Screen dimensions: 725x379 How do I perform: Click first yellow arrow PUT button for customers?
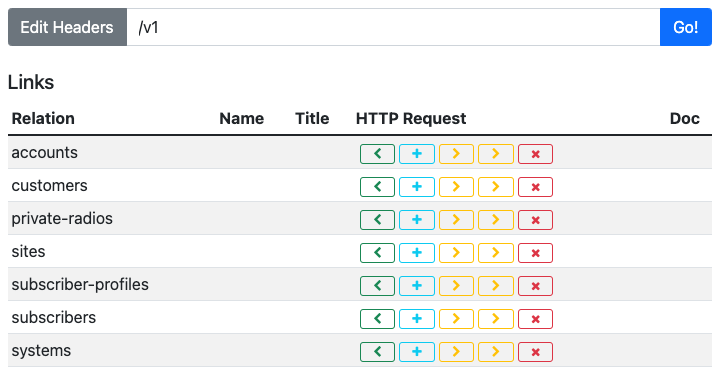(x=456, y=187)
